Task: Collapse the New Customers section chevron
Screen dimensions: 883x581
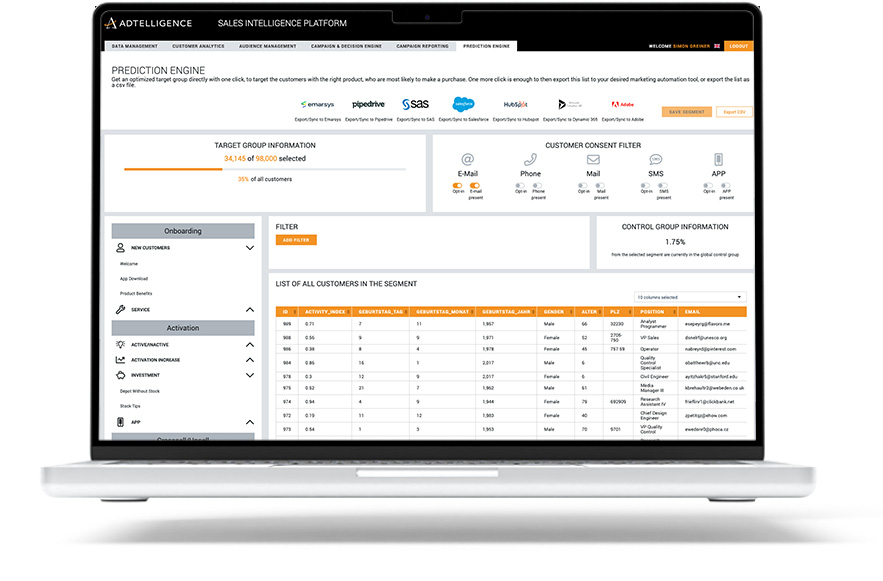Action: 250,248
